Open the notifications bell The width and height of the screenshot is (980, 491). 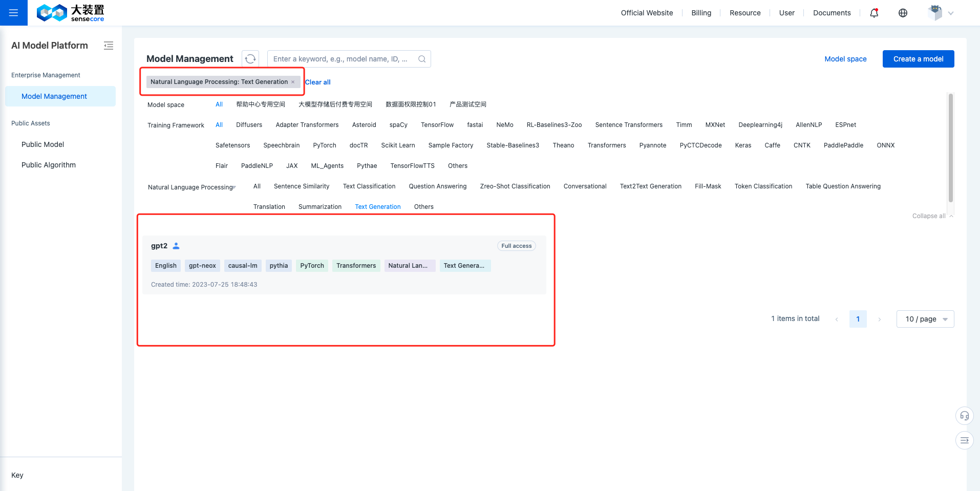[x=874, y=13]
